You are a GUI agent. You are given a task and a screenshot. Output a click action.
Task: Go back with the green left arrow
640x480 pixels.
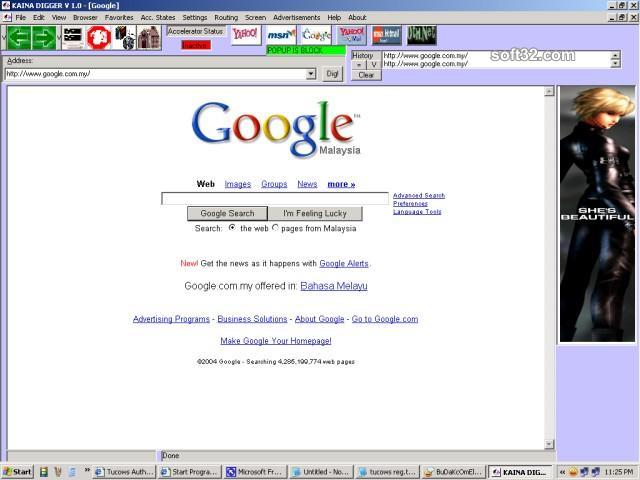tap(19, 38)
